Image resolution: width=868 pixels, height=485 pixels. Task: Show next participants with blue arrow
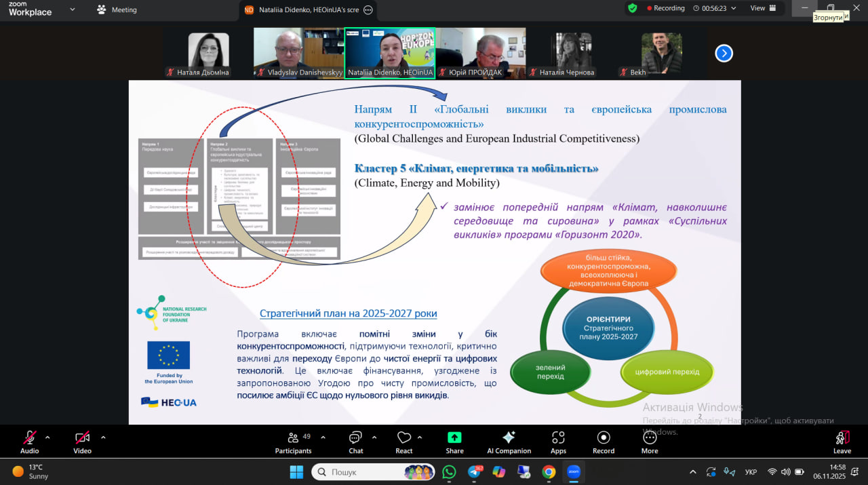(724, 53)
